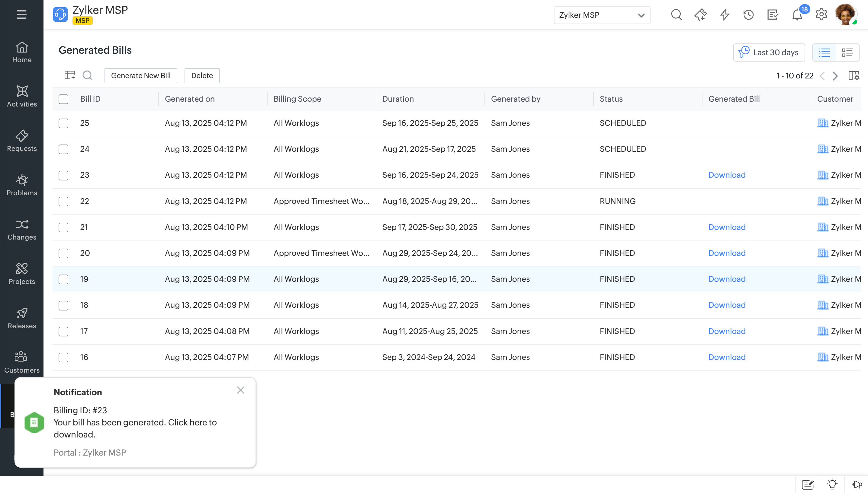Screen dimensions: 868x493
Task: Select the checkbox for Bill ID 19
Action: (63, 279)
